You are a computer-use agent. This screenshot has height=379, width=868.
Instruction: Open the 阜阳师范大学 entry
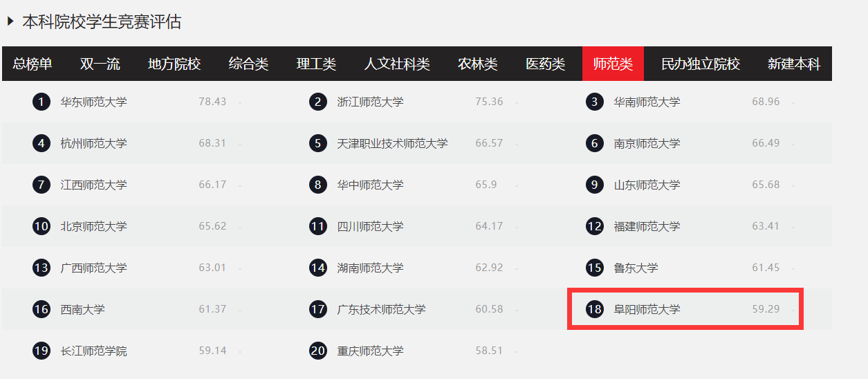coord(647,310)
